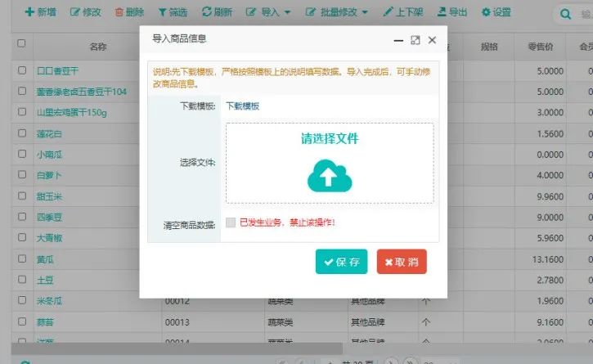Click the 取消 cancel button
This screenshot has width=593, height=364.
402,262
